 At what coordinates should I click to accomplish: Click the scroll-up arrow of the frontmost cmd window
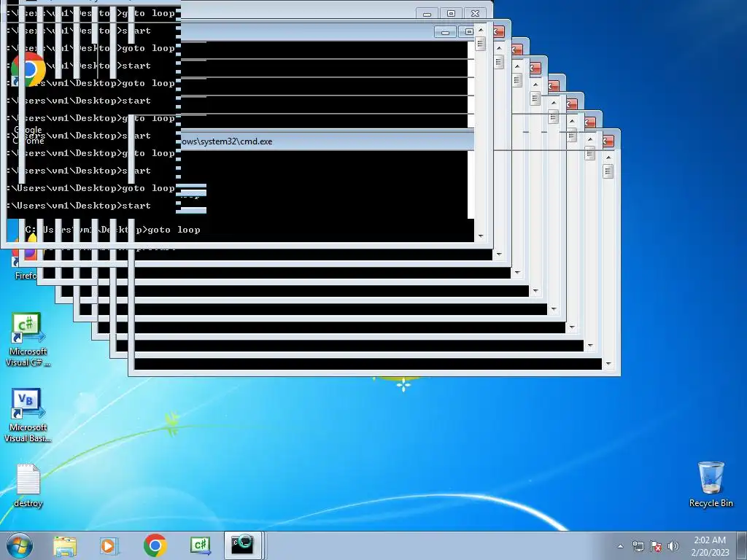coord(481,30)
